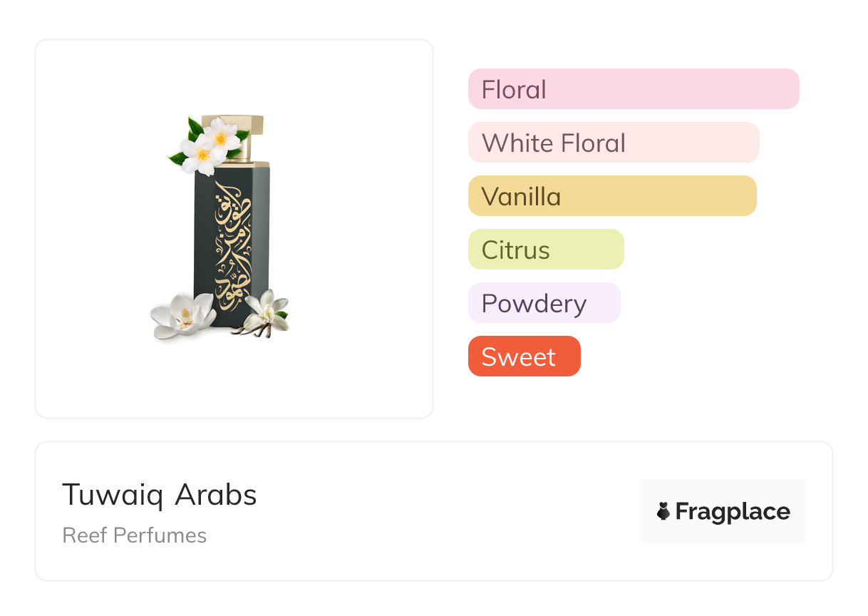The height and width of the screenshot is (616, 868).
Task: Click the white magnolia flower beside bottle
Action: tap(182, 316)
